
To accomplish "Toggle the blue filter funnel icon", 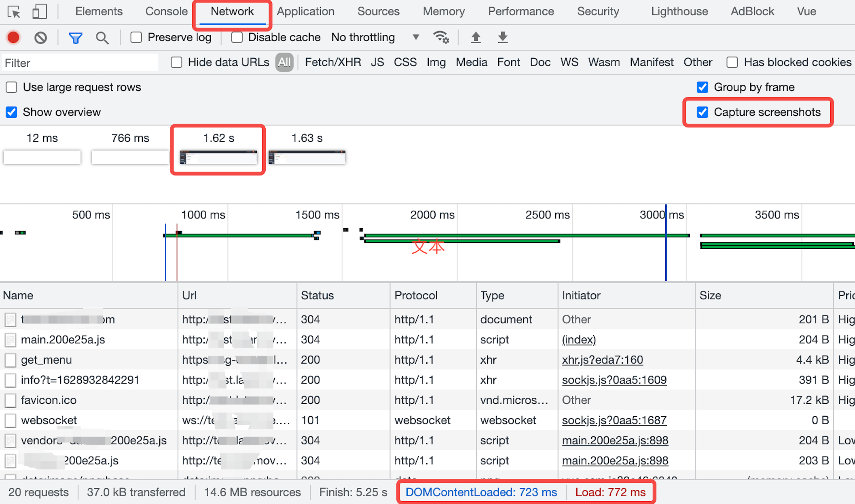I will pyautogui.click(x=76, y=38).
